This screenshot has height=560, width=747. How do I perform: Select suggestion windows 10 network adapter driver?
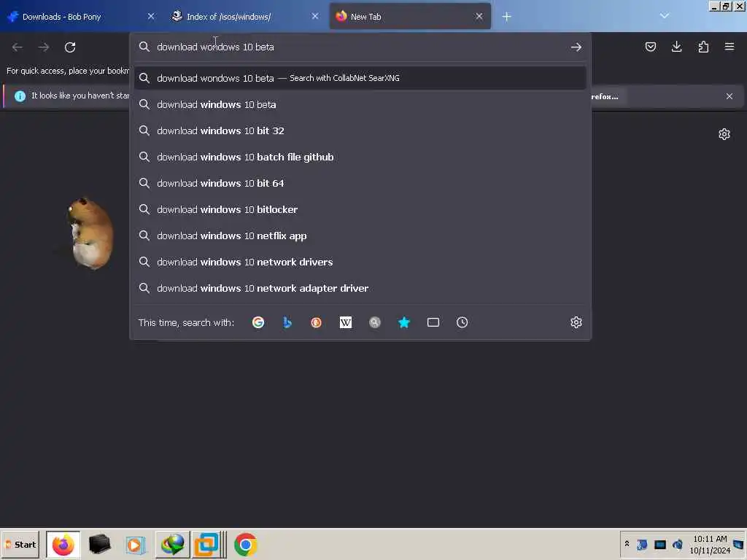pyautogui.click(x=360, y=287)
